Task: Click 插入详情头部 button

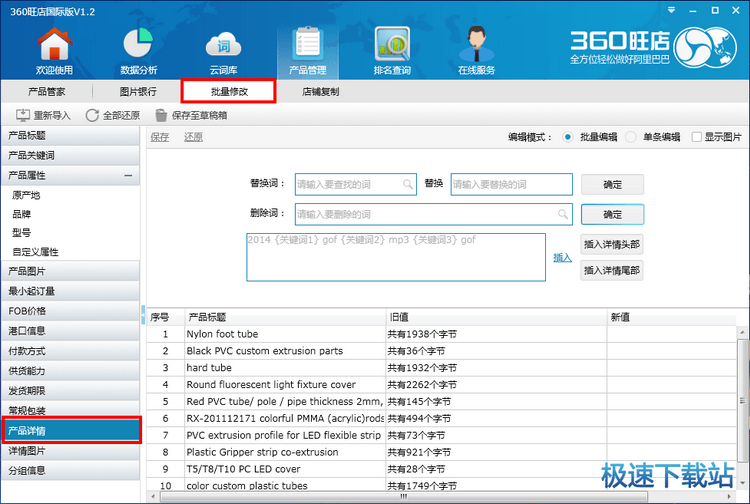Action: [x=612, y=244]
